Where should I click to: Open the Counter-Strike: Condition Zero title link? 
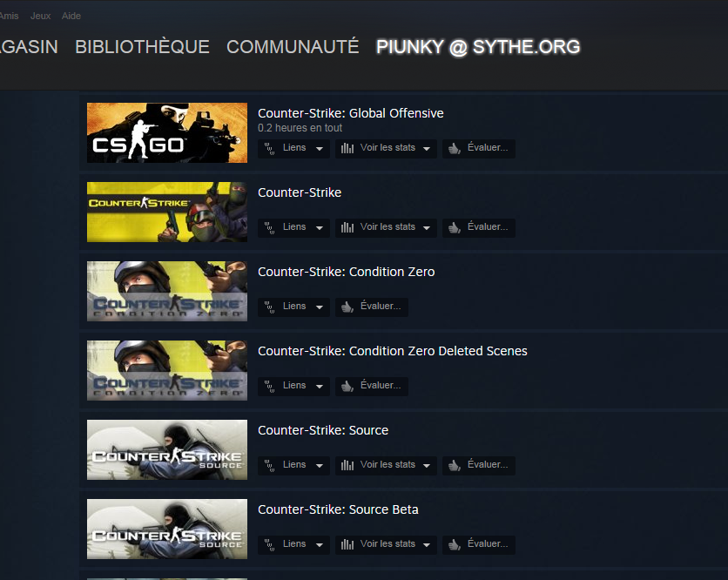point(347,272)
